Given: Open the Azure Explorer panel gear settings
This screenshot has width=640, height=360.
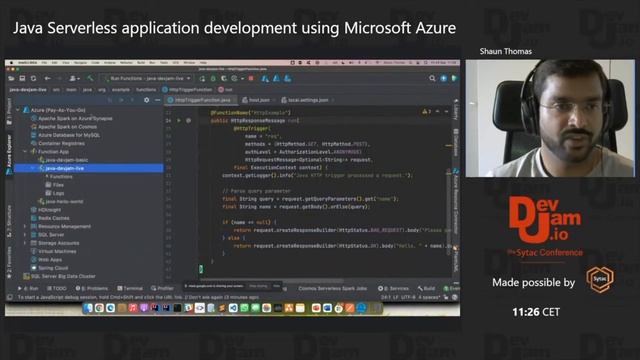Looking at the screenshot, I should pyautogui.click(x=147, y=100).
